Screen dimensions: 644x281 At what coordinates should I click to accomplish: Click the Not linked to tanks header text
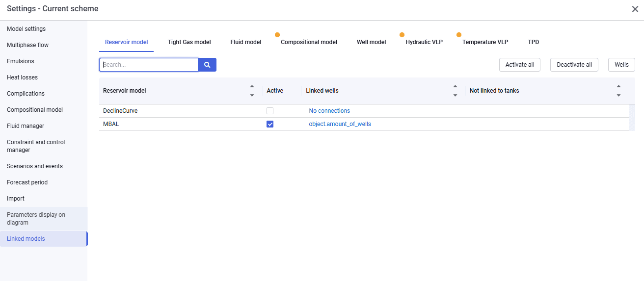tap(494, 91)
